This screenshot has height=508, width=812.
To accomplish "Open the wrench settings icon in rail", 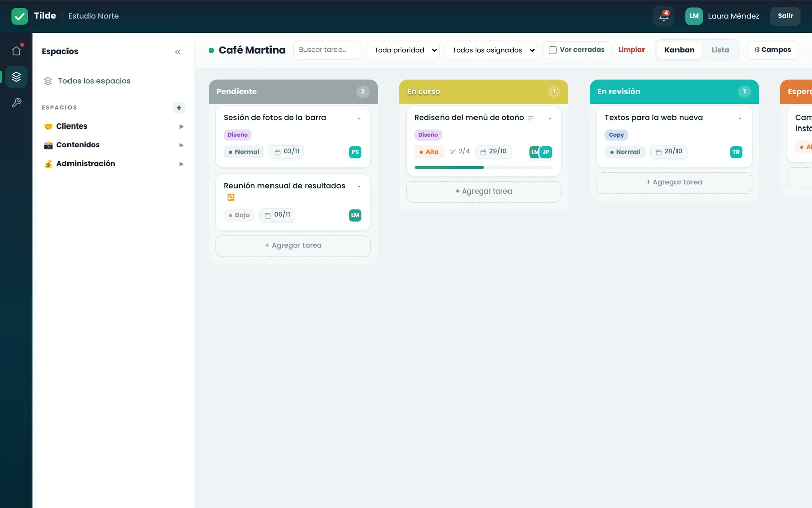I will pos(16,103).
